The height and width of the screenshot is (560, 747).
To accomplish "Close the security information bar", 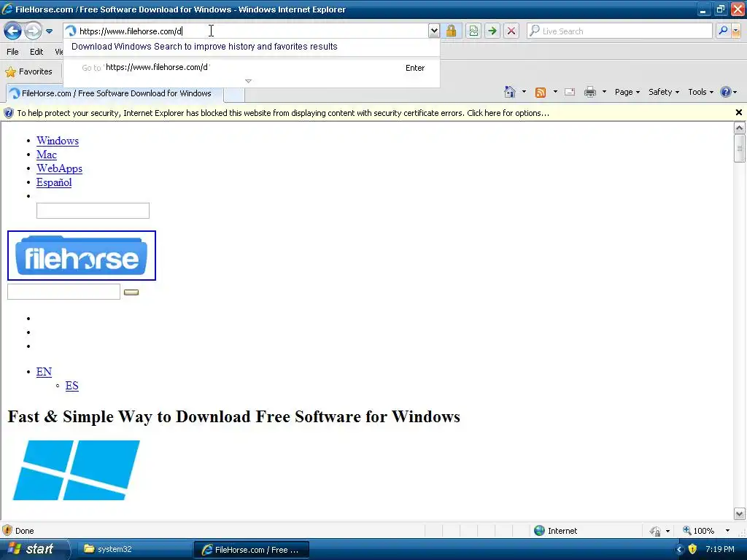I will (738, 112).
